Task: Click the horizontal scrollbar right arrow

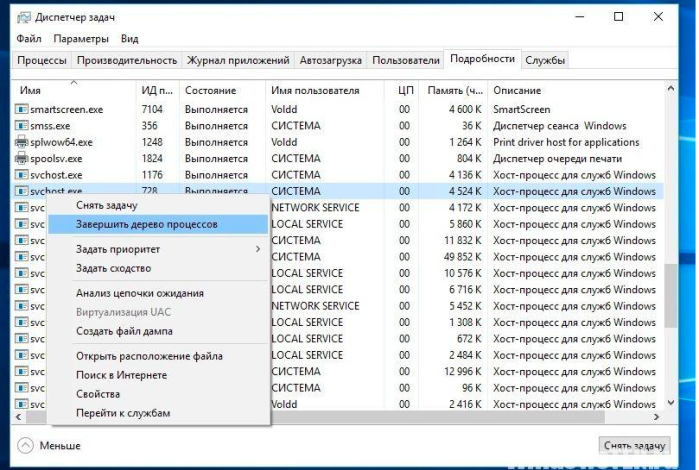Action: (656, 417)
